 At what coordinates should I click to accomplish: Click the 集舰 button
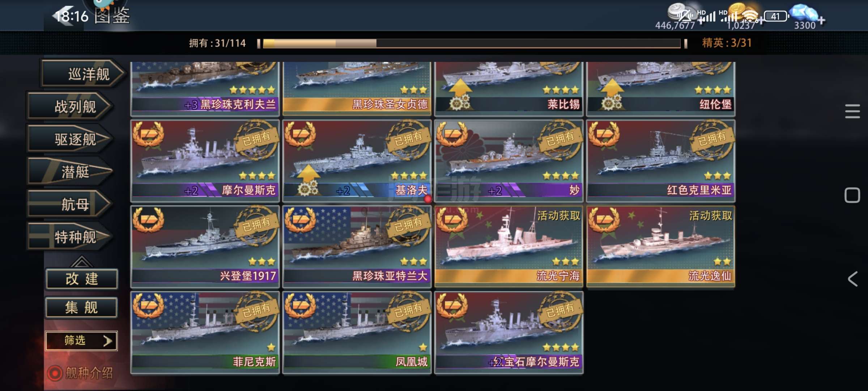82,308
